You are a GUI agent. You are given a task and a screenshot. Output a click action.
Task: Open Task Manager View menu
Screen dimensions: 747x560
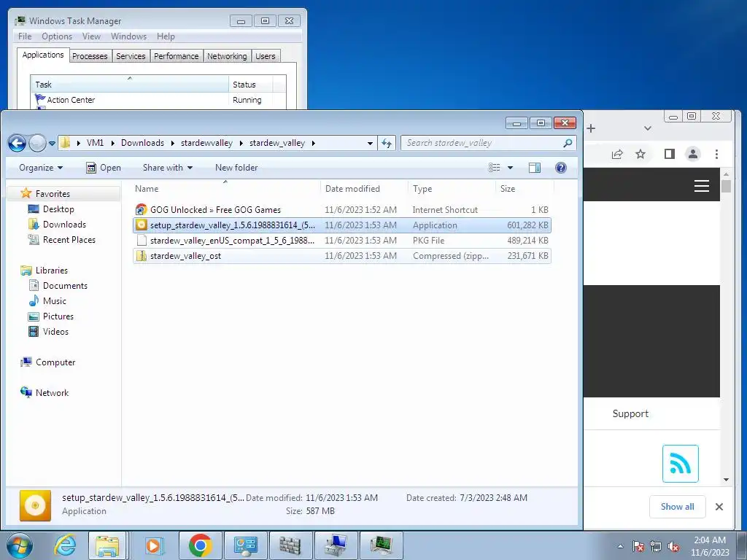pos(91,36)
